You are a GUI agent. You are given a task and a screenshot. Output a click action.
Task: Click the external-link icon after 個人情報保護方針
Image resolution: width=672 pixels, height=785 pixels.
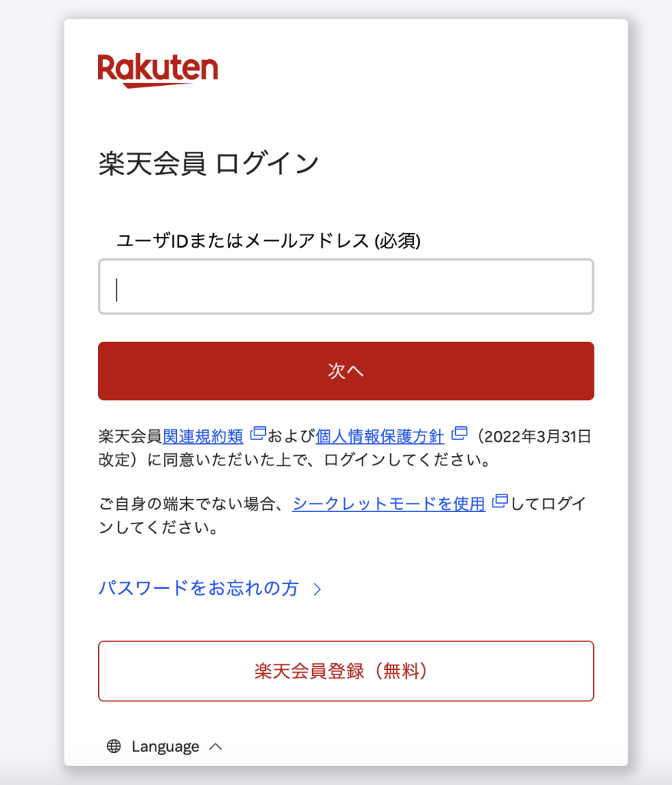[x=460, y=432]
